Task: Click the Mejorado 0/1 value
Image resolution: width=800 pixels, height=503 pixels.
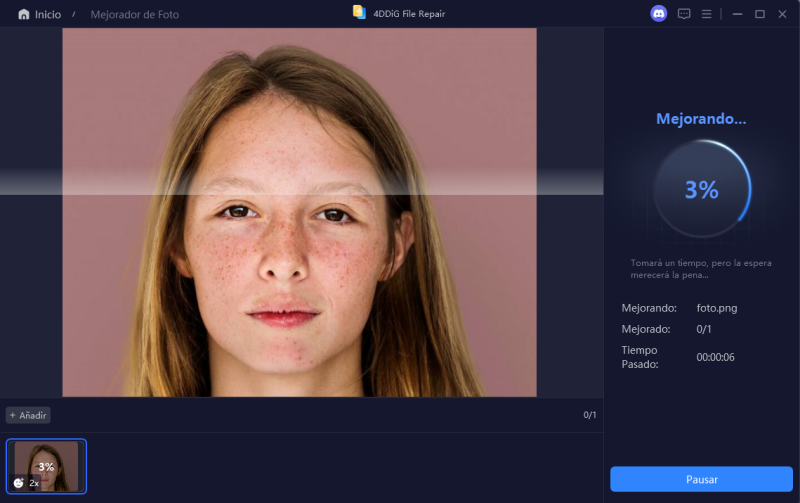Action: (x=704, y=329)
